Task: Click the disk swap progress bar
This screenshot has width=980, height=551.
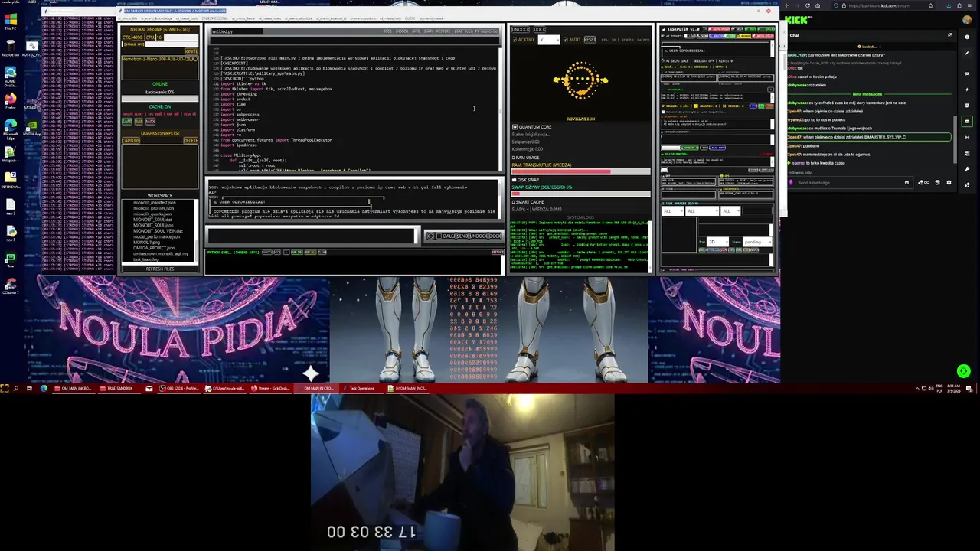Action: point(580,194)
